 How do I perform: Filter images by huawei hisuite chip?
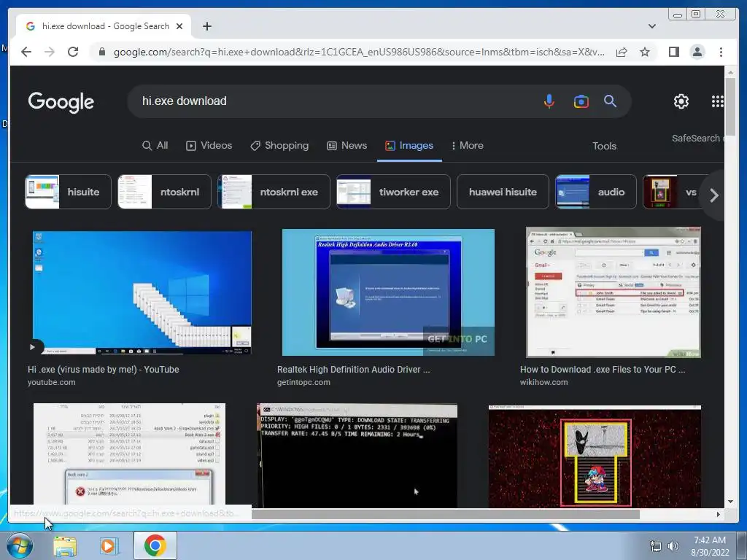coord(503,192)
